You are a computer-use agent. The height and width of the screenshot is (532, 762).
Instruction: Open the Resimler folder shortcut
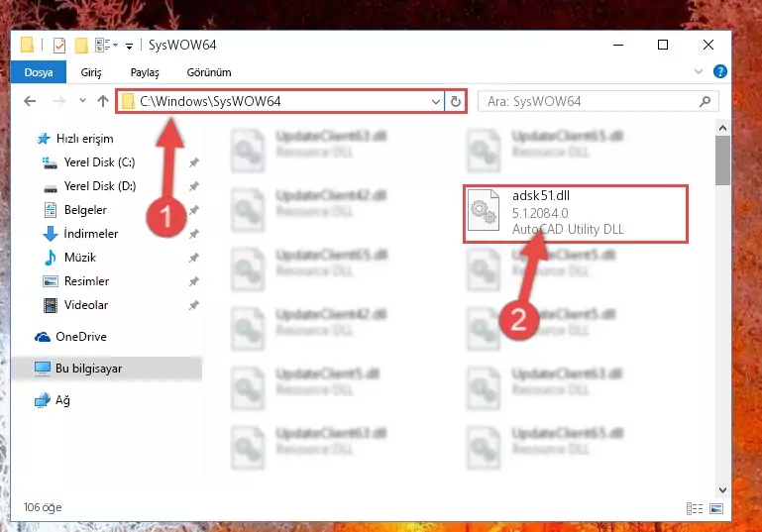coord(86,281)
